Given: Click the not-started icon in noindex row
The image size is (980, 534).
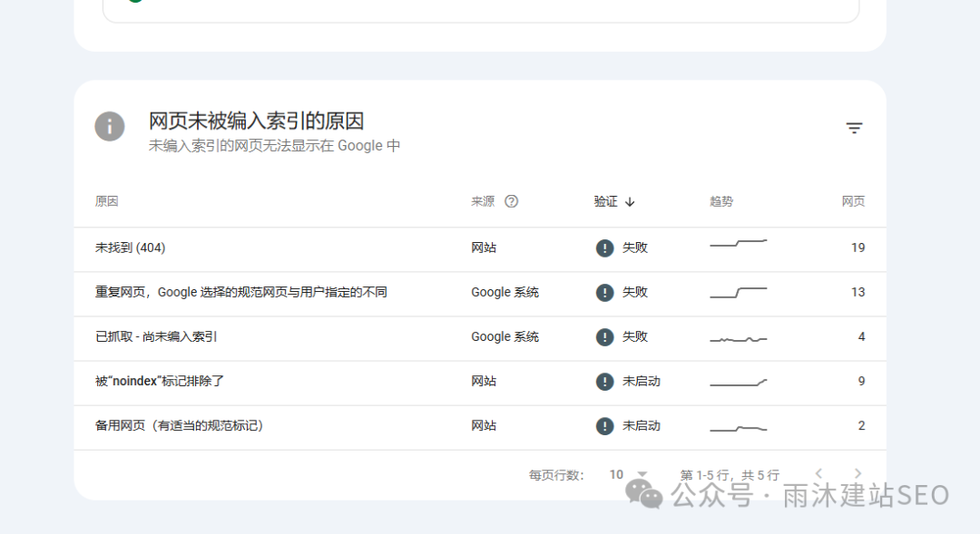Looking at the screenshot, I should (x=605, y=381).
